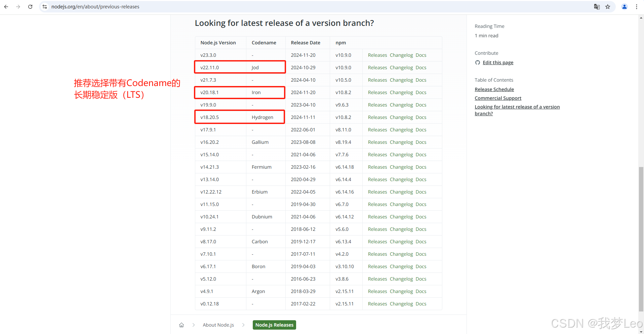Select the Iron codename cell

[x=266, y=92]
